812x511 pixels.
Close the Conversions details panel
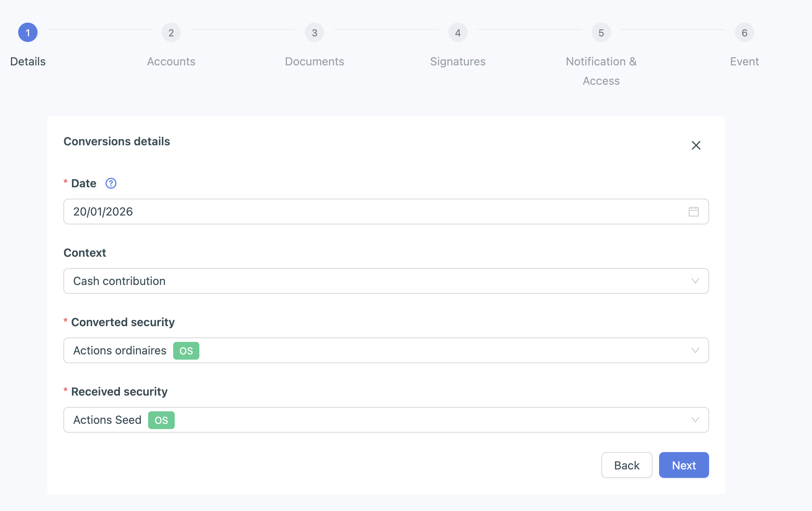coord(696,145)
